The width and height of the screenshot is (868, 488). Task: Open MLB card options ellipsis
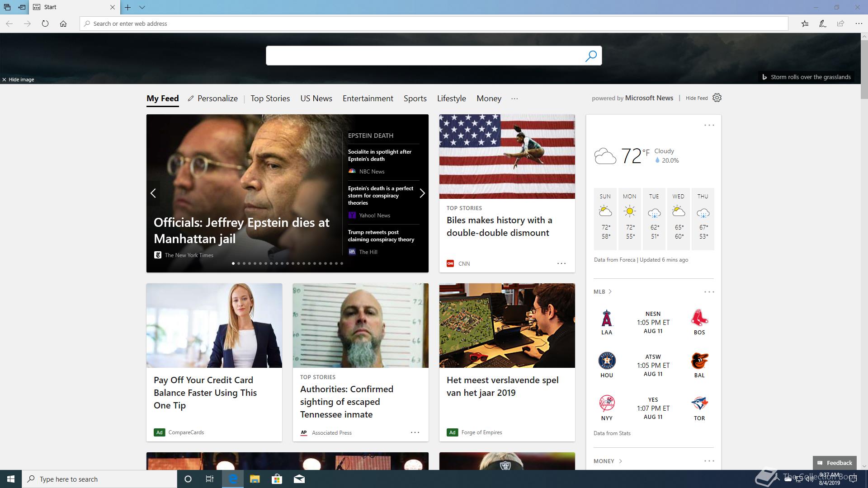[x=709, y=292]
